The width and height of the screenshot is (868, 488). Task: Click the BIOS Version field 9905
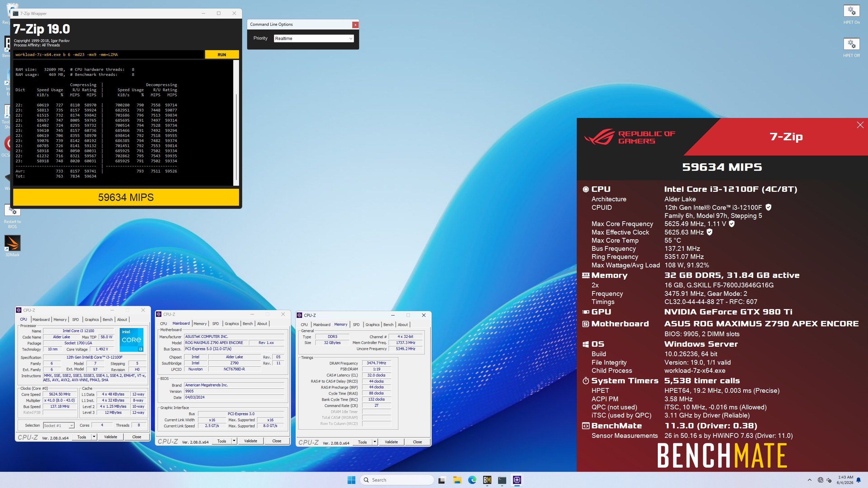pyautogui.click(x=234, y=391)
